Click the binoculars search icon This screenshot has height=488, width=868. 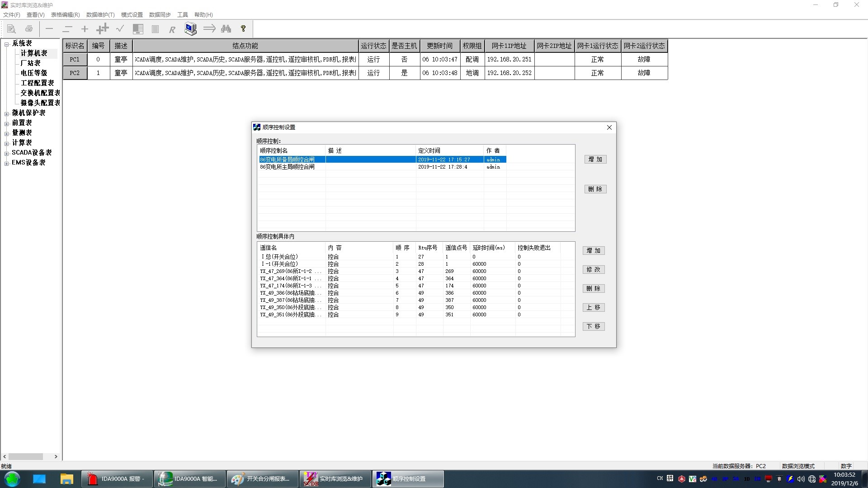point(226,29)
